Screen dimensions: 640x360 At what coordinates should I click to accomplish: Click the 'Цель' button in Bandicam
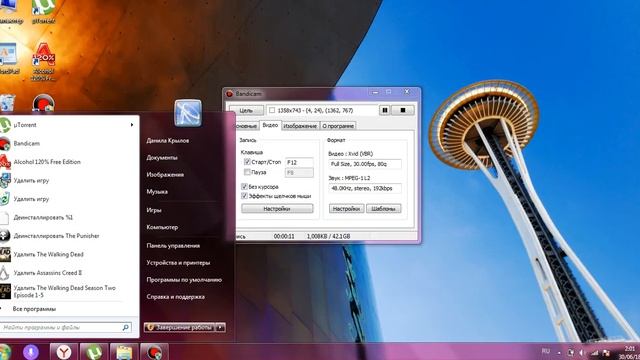click(246, 110)
